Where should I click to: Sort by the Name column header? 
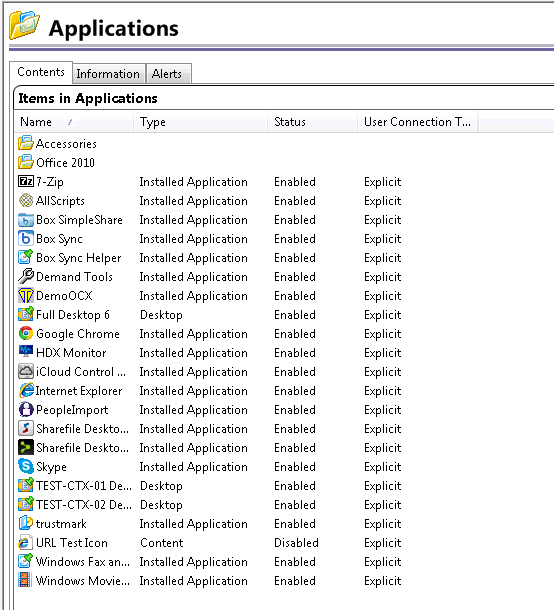tap(74, 122)
